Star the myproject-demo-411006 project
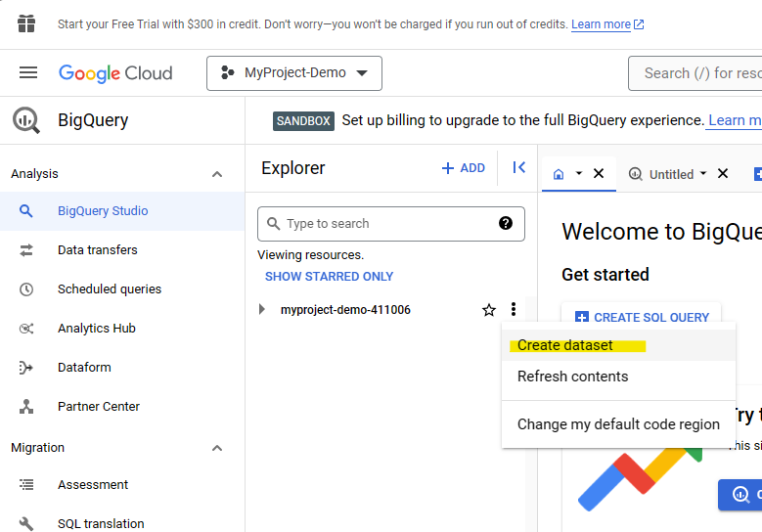This screenshot has height=532, width=762. pos(489,310)
